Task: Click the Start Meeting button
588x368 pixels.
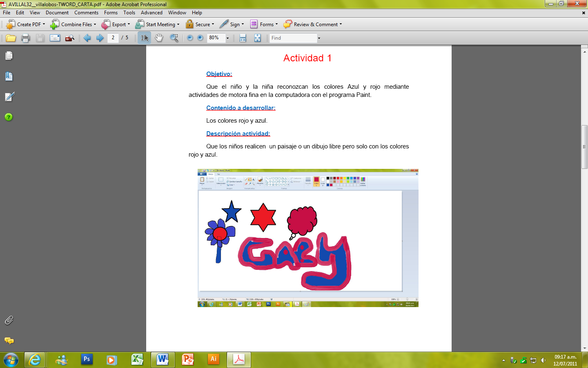Action: pyautogui.click(x=157, y=24)
